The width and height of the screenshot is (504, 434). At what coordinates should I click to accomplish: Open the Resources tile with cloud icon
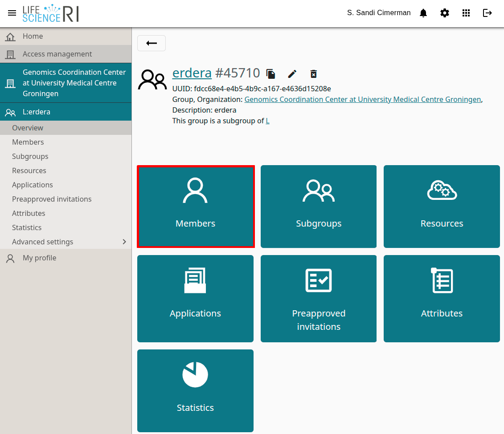point(442,207)
